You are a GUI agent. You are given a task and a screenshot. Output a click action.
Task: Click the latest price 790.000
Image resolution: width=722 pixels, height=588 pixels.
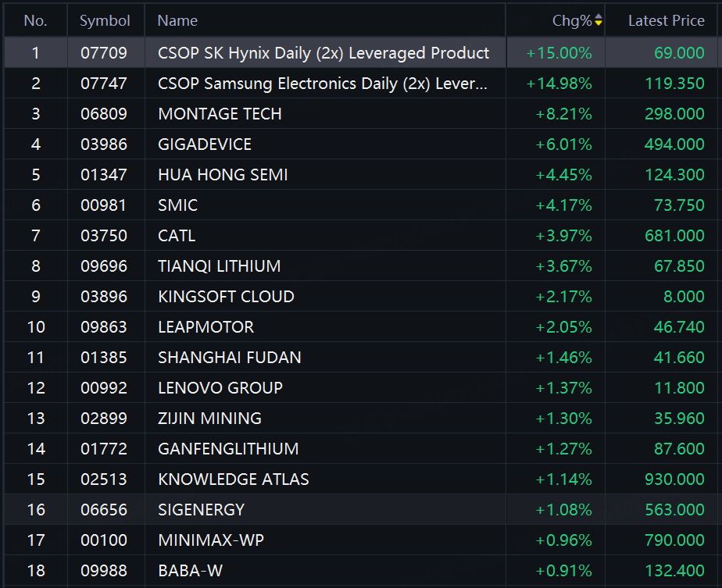[x=674, y=540]
